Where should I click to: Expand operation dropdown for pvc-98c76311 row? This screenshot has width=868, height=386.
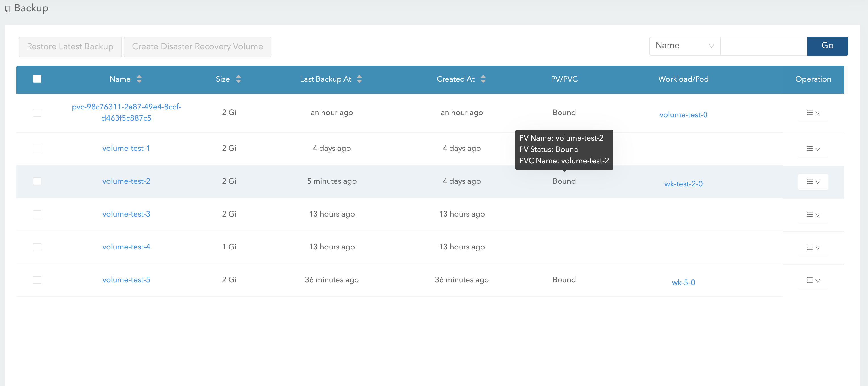coord(813,113)
